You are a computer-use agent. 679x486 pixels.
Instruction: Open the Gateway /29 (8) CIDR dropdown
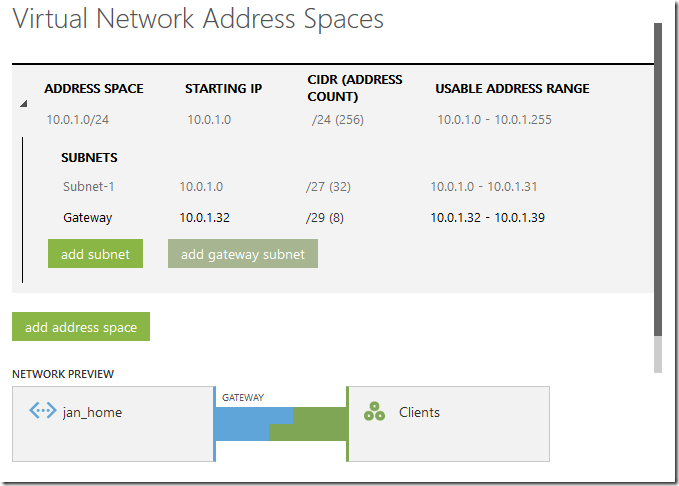pos(325,217)
